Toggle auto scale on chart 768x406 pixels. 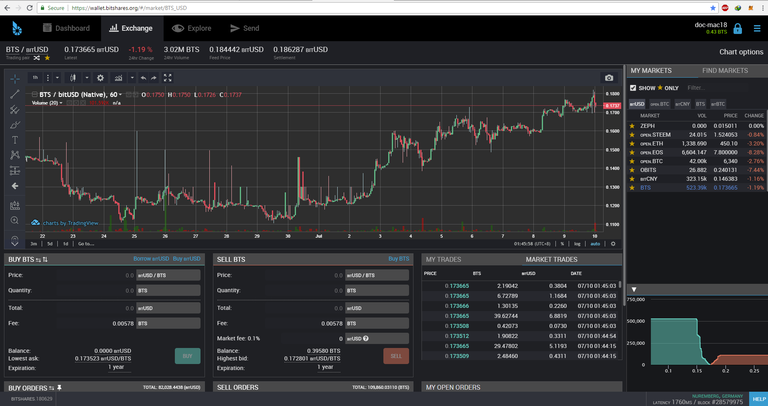coord(596,243)
